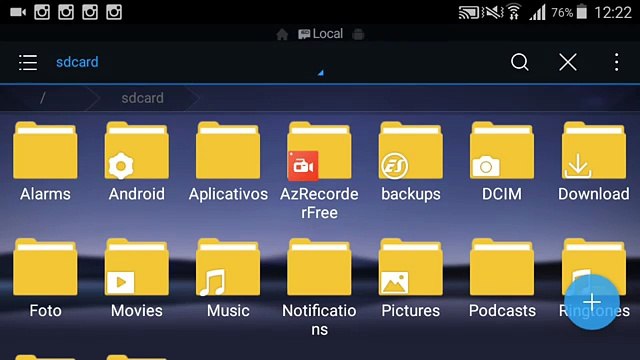The height and width of the screenshot is (360, 640).
Task: Open the Android folder
Action: pos(137,162)
